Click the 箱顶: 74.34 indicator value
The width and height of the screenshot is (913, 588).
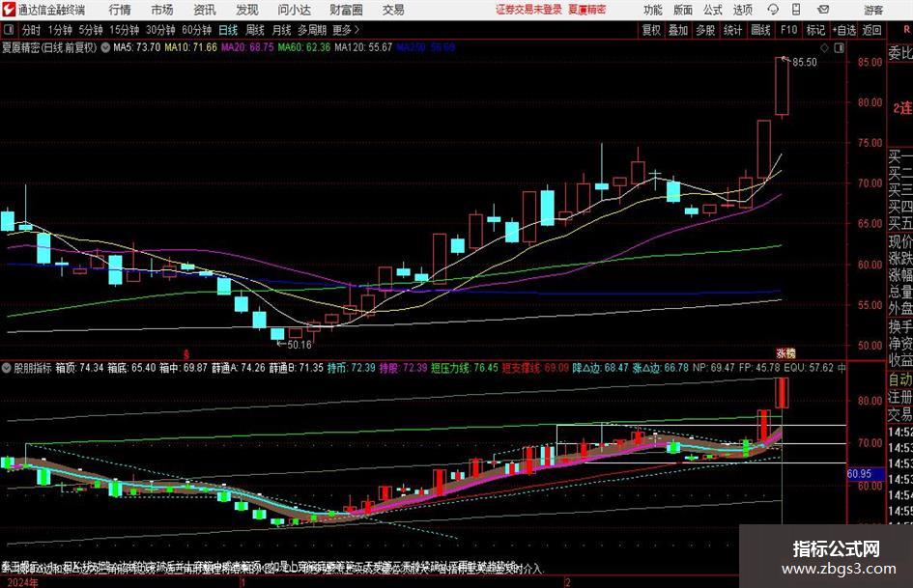[79, 368]
